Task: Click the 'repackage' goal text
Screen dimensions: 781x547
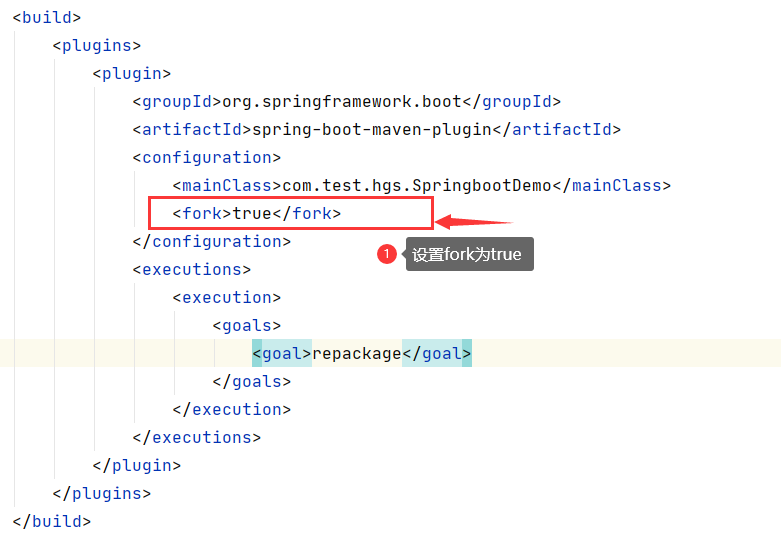Action: pos(356,353)
